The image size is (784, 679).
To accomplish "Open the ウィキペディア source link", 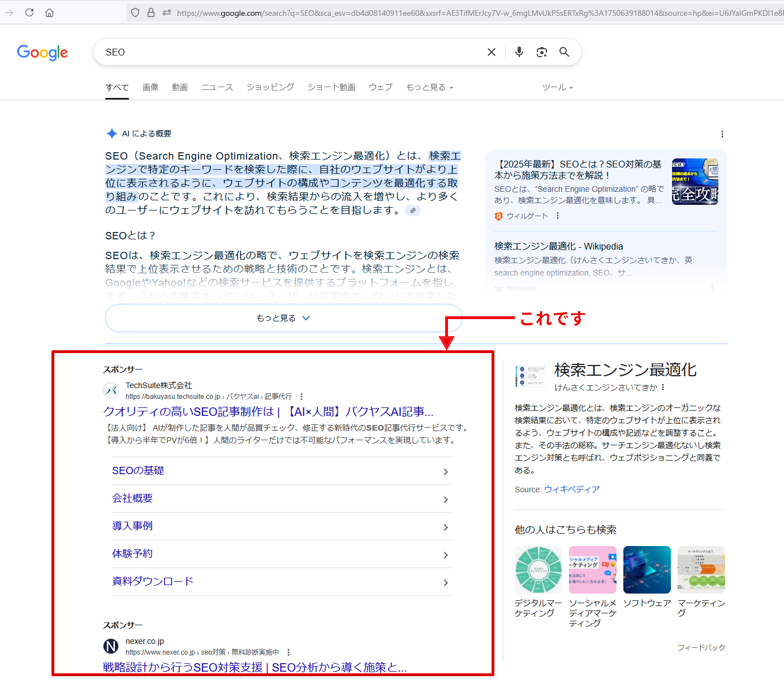I will pos(571,489).
